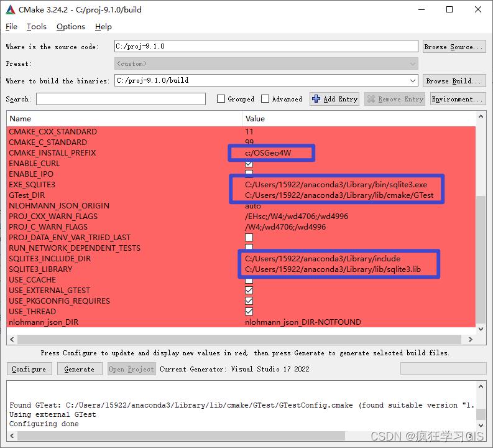The image size is (493, 448).
Task: Click the cache list scroll down arrow
Action: click(481, 329)
